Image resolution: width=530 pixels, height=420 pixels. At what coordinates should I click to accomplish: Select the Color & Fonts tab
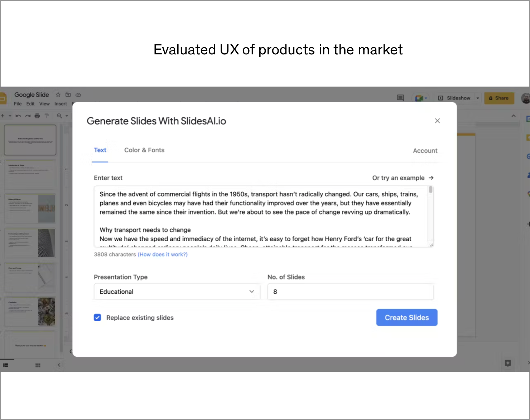point(144,150)
